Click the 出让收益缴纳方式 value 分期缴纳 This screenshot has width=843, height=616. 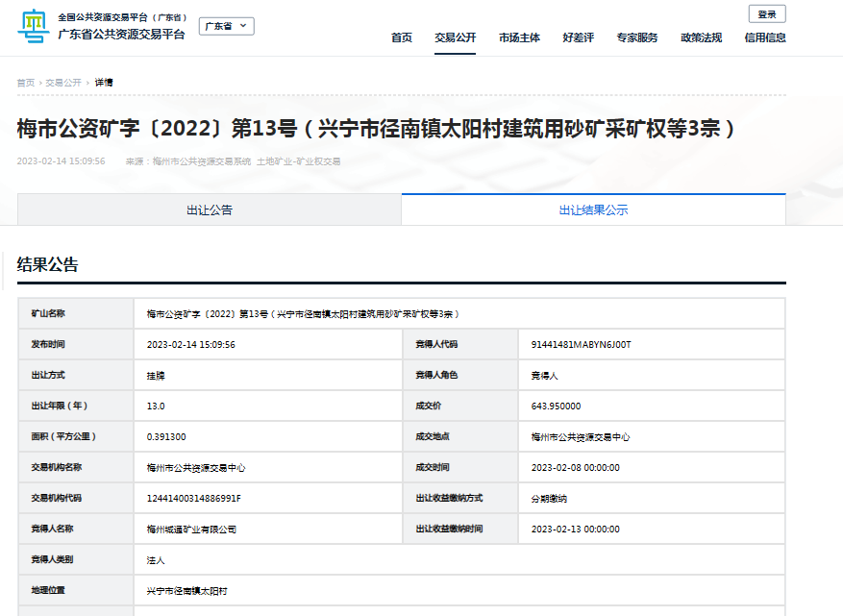[549, 499]
